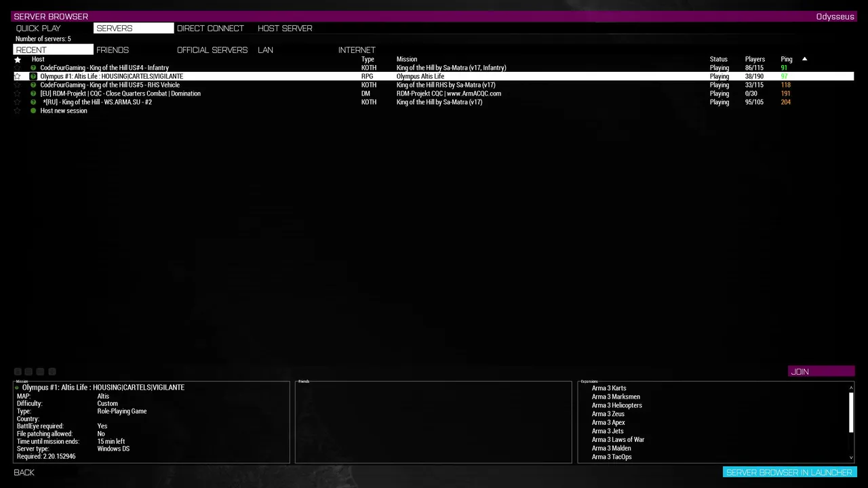This screenshot has width=868, height=488.
Task: Click the 'Required: 2.20.152946' version text
Action: coord(46,457)
